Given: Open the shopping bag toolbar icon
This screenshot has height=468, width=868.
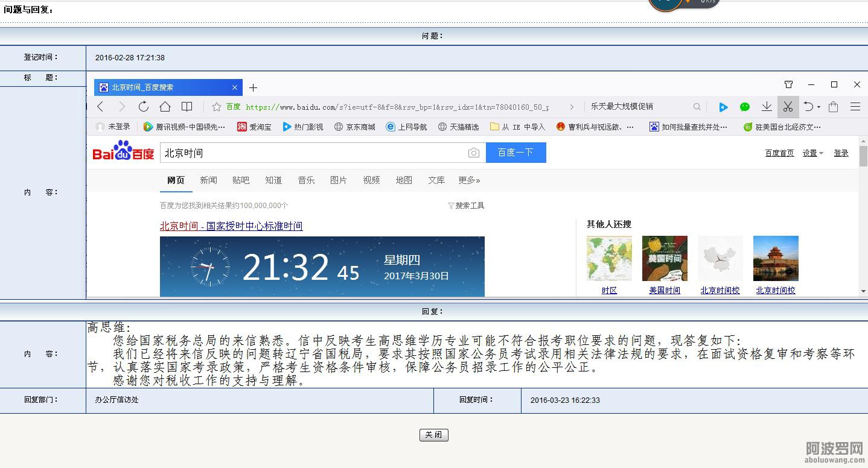Looking at the screenshot, I should (834, 107).
